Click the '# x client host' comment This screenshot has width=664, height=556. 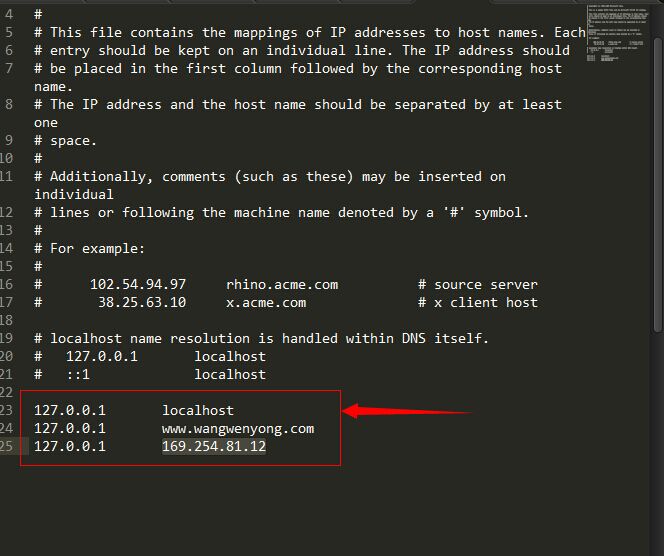[x=478, y=302]
